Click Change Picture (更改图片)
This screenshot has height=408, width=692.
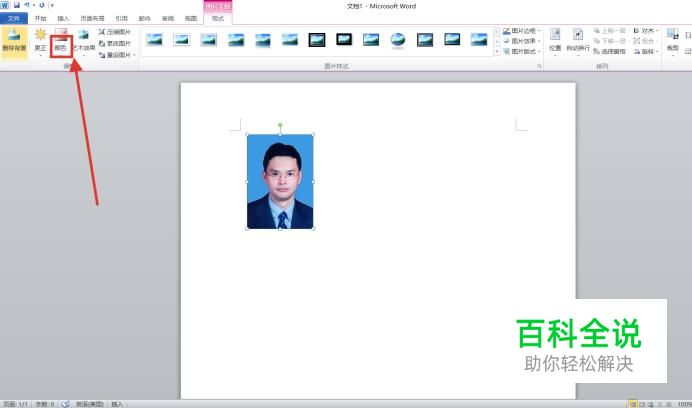[x=115, y=43]
